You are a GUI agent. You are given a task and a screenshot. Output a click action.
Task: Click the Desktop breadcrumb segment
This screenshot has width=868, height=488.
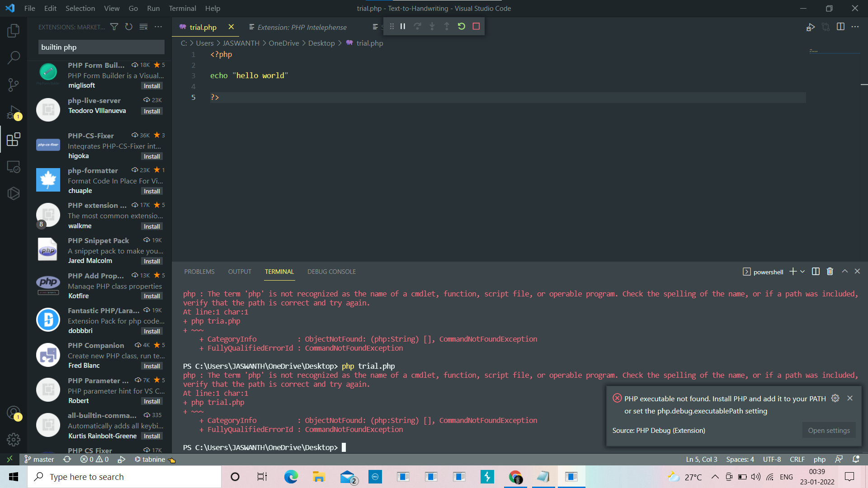pyautogui.click(x=321, y=43)
